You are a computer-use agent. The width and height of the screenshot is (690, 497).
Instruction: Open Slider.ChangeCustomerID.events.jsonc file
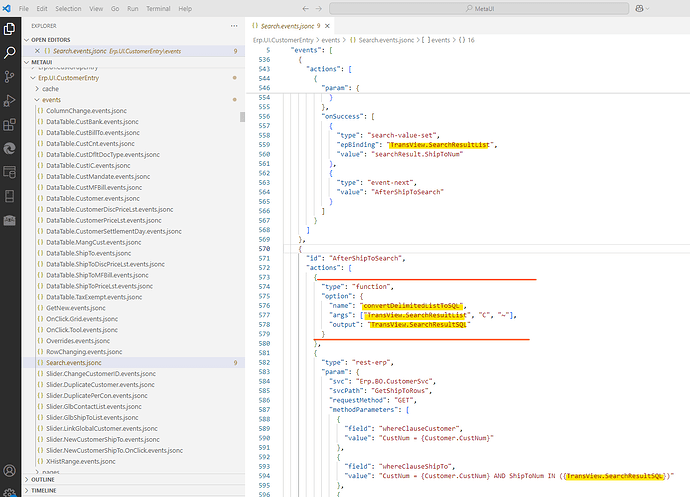tap(101, 374)
